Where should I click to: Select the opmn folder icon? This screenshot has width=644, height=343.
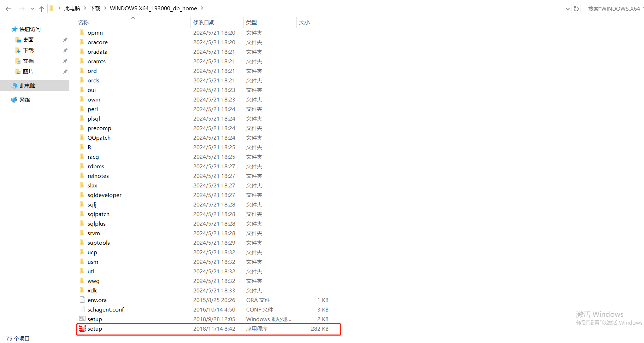point(82,32)
